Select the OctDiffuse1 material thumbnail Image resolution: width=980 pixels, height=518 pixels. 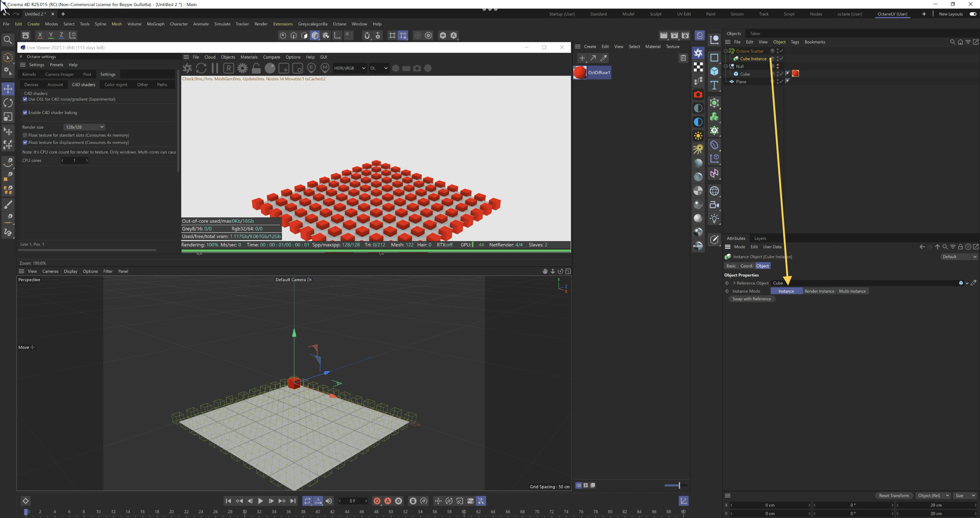pos(580,72)
